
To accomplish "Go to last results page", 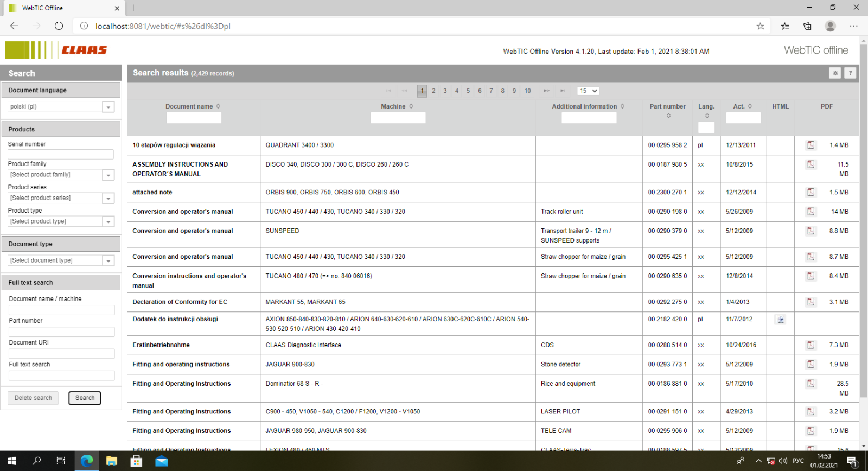I will click(563, 91).
